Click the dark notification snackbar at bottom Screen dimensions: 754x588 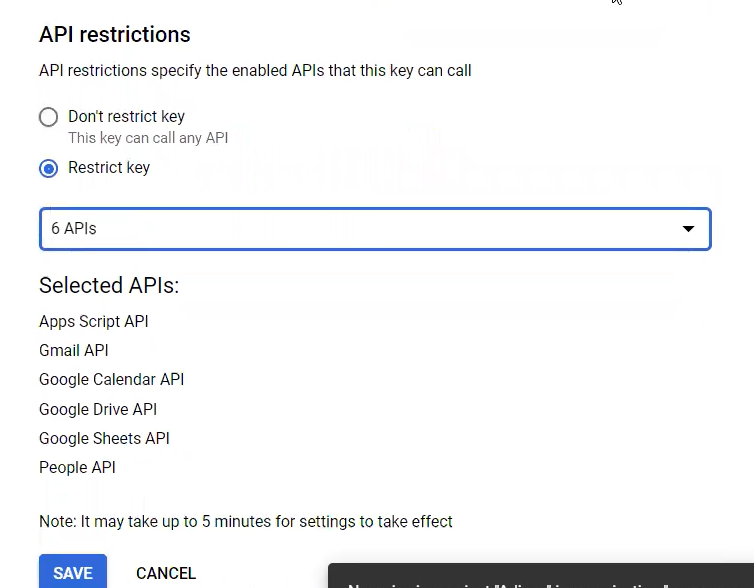pos(541,575)
